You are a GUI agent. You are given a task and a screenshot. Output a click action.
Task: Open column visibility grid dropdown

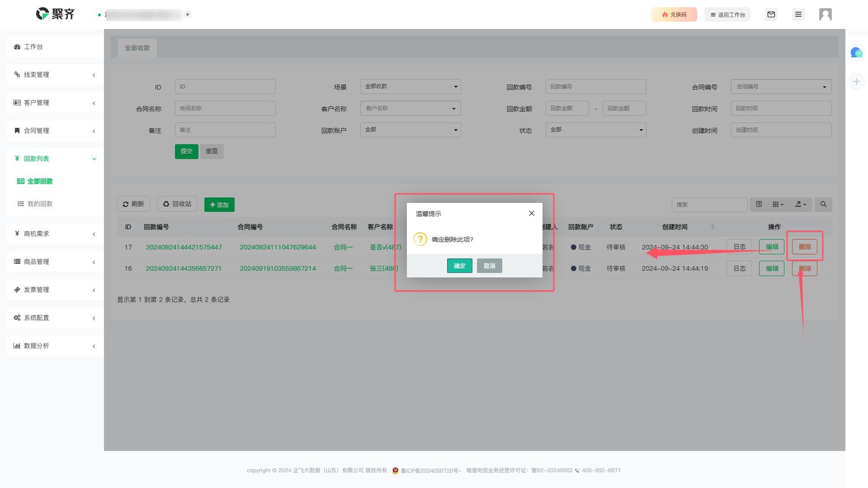(x=778, y=205)
